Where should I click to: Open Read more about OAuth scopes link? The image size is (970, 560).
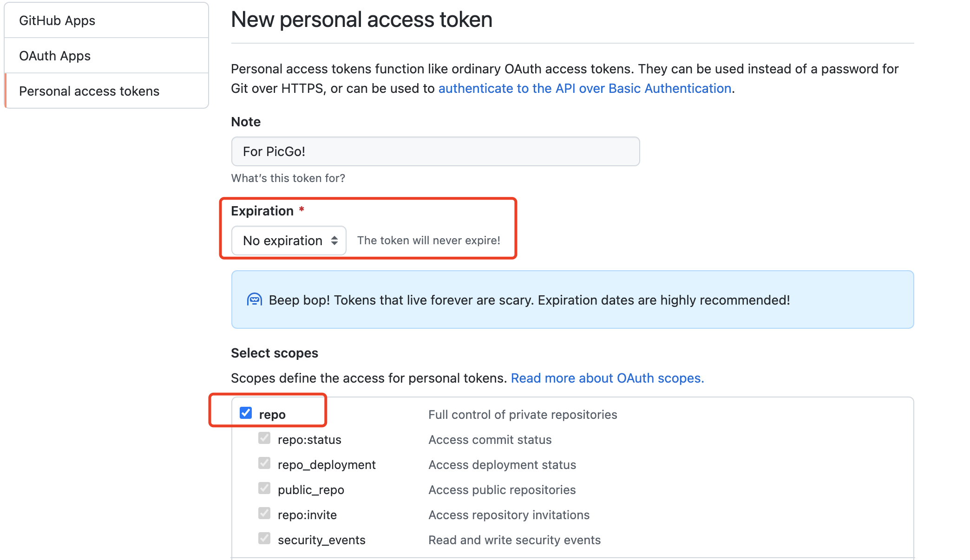pos(607,378)
